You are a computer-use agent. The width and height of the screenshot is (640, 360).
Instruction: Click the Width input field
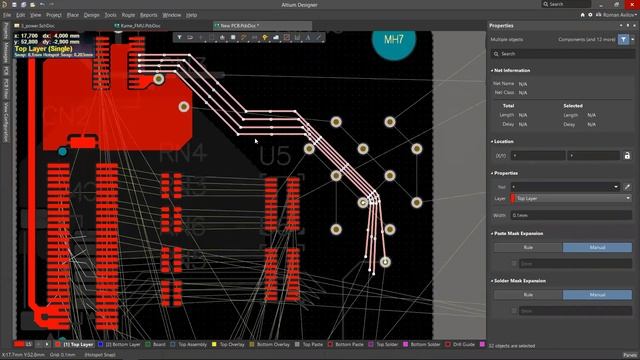tap(571, 215)
